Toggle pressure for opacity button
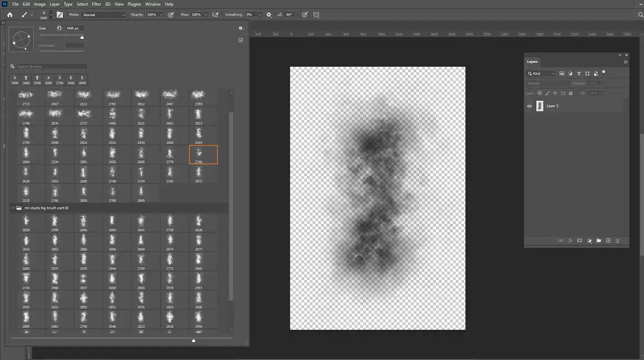 (x=171, y=15)
